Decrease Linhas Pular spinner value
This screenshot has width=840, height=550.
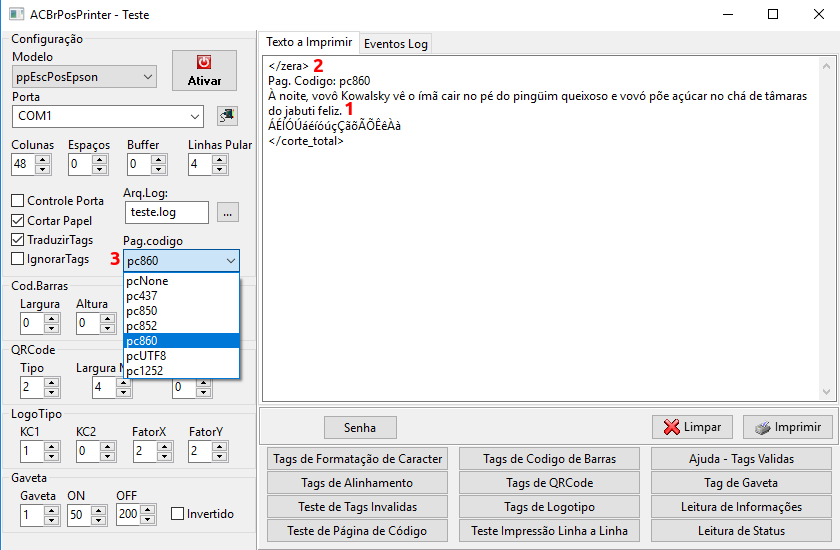[x=219, y=169]
